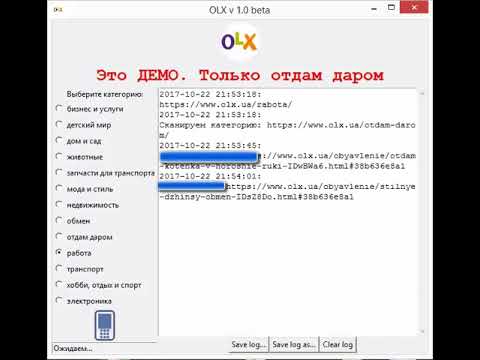This screenshot has height=360, width=480.
Task: Click the blue phone icon
Action: pos(105,325)
